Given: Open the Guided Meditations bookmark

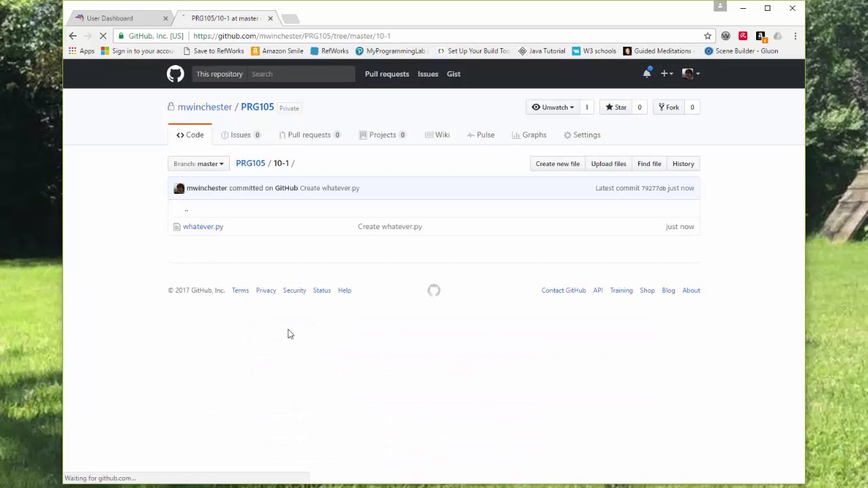Looking at the screenshot, I should [658, 51].
